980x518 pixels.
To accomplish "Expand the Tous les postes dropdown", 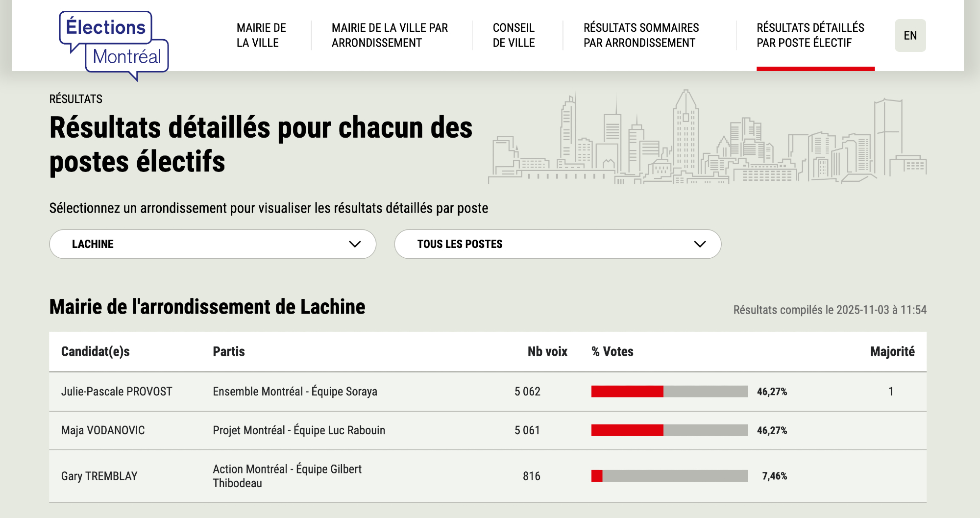I will coord(557,244).
